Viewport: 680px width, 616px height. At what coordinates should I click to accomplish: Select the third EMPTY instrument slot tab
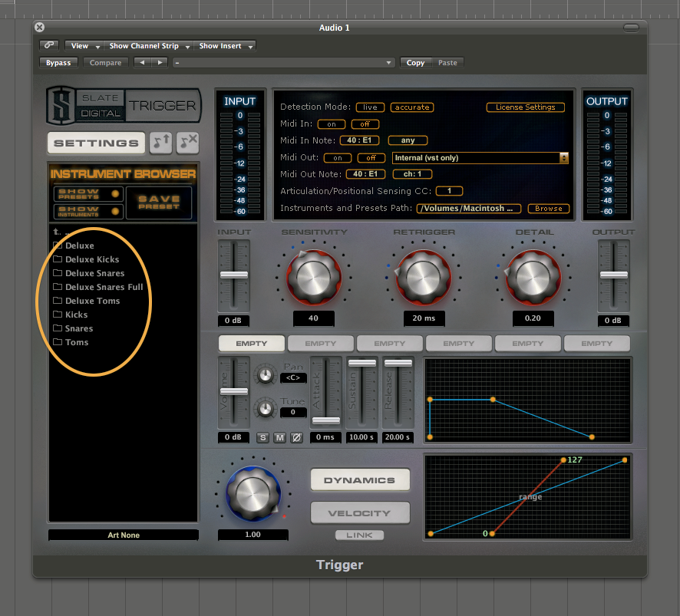point(389,344)
